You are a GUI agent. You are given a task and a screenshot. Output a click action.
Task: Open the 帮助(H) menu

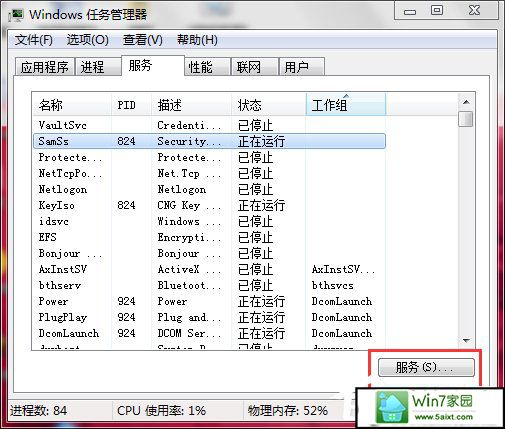(x=197, y=40)
